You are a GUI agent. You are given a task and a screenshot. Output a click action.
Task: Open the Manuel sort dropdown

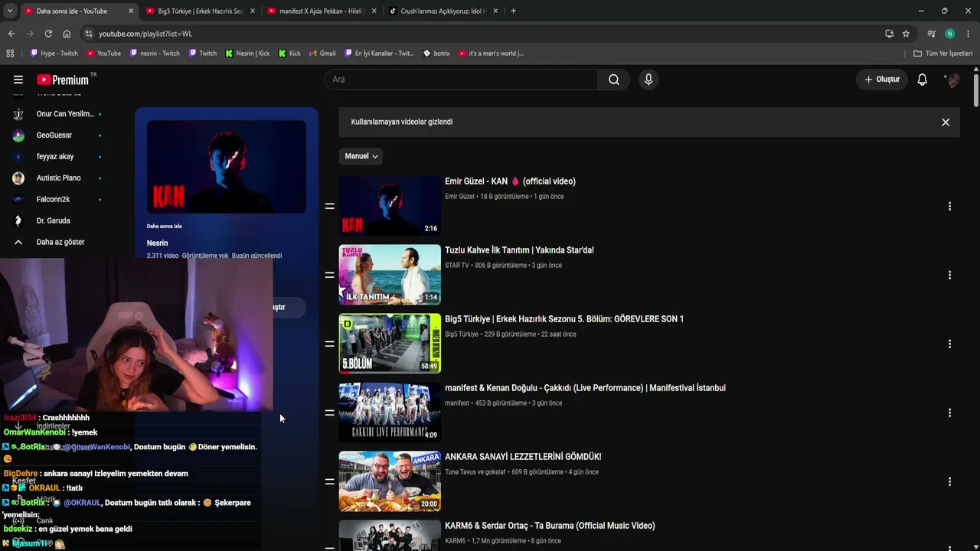[361, 156]
